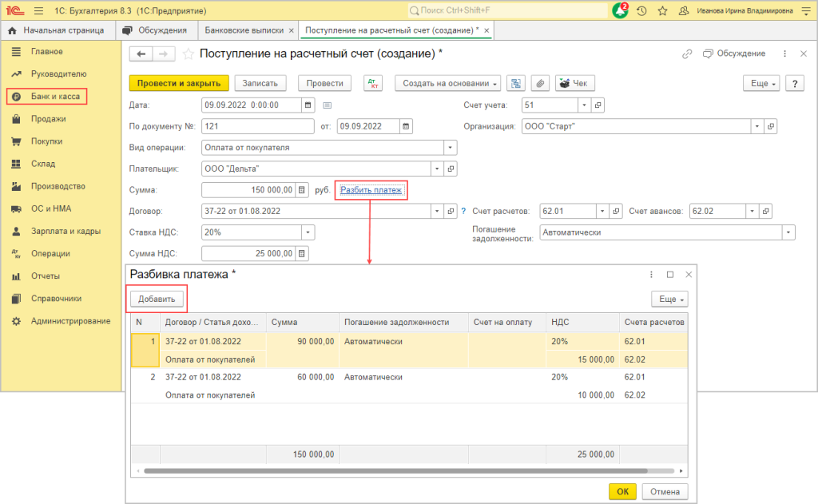Click the Обсуждение button on the document header
Screen dimensions: 818x504
click(x=734, y=54)
